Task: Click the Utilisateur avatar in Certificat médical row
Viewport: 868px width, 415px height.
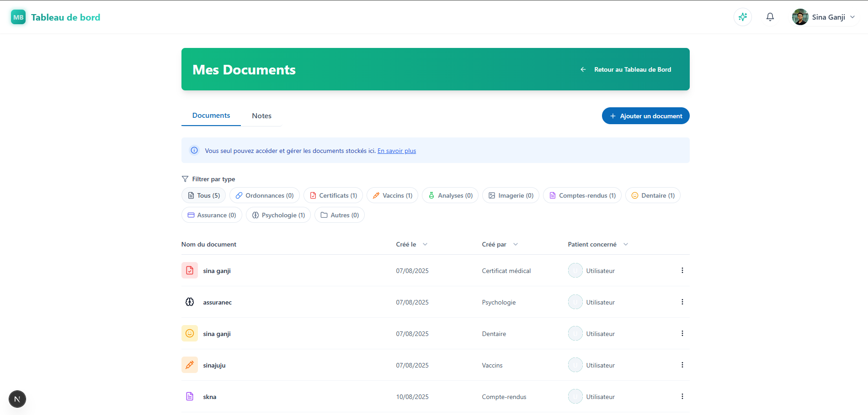Action: coord(575,270)
